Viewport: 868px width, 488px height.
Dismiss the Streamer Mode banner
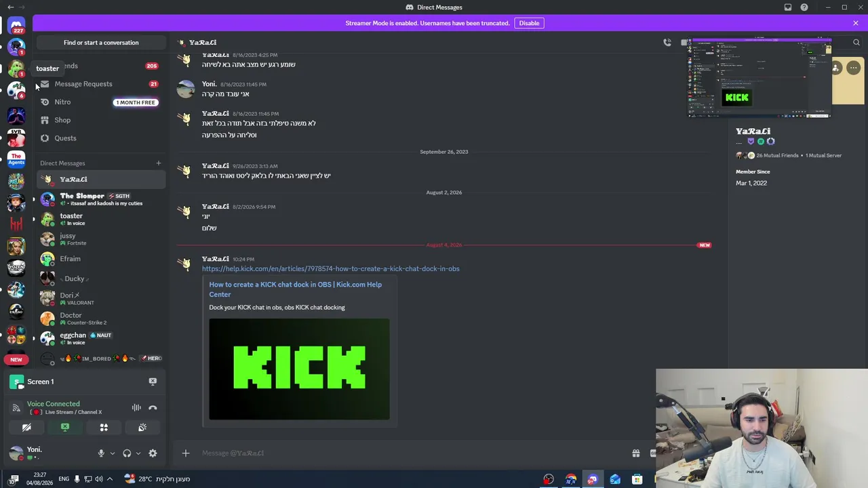pyautogui.click(x=856, y=23)
